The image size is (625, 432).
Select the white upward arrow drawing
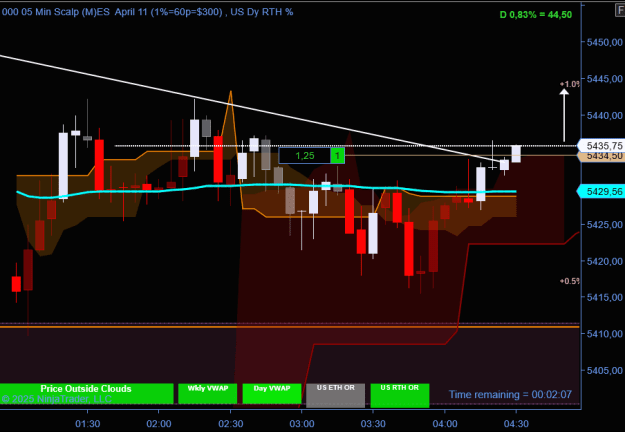(564, 115)
